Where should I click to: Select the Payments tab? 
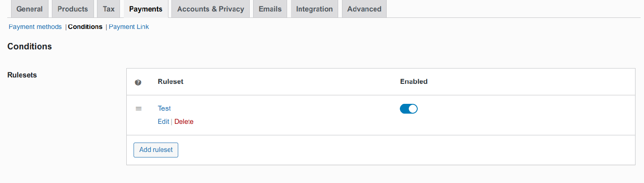click(145, 9)
